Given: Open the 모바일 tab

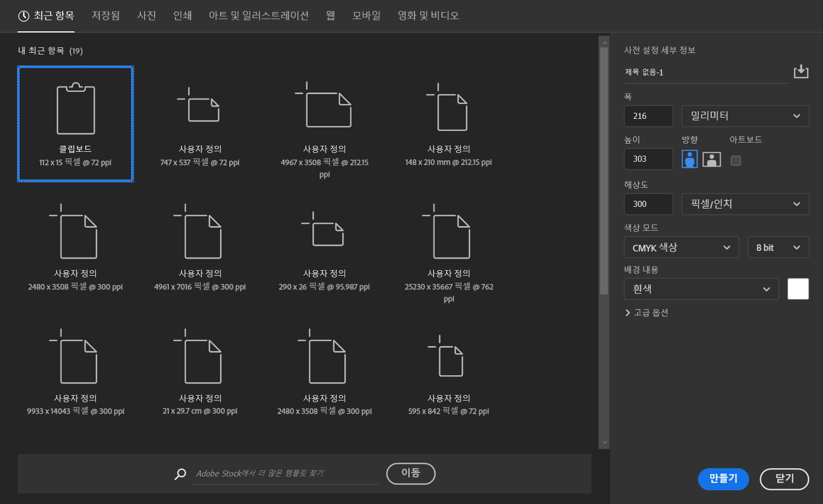Looking at the screenshot, I should pos(366,15).
